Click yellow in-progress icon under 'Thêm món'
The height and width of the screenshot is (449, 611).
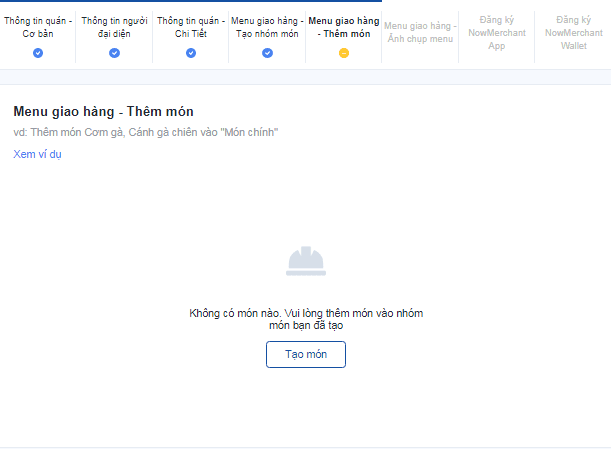(x=344, y=53)
